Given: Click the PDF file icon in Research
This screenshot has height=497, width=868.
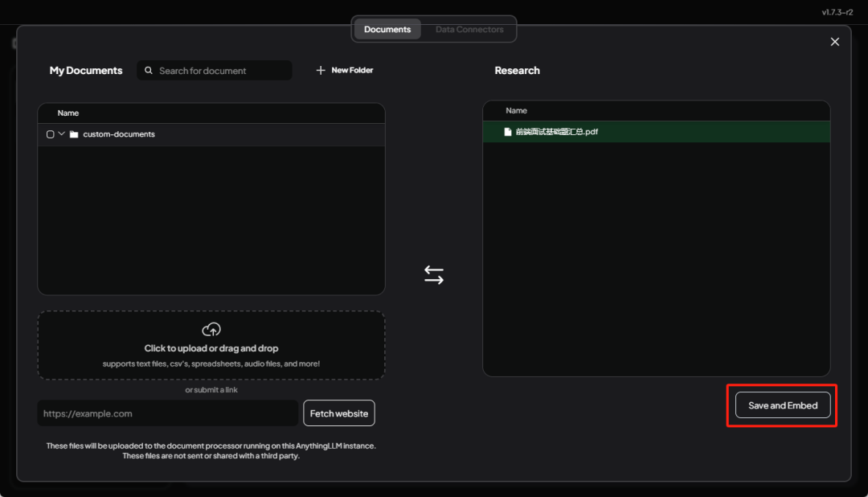Looking at the screenshot, I should point(508,132).
